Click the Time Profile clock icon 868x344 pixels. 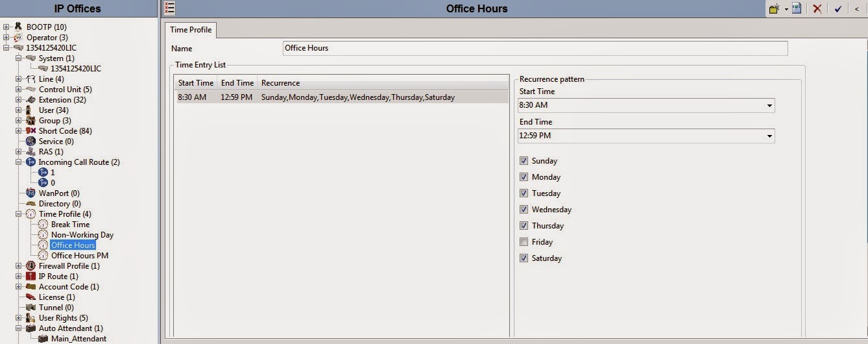tap(30, 214)
